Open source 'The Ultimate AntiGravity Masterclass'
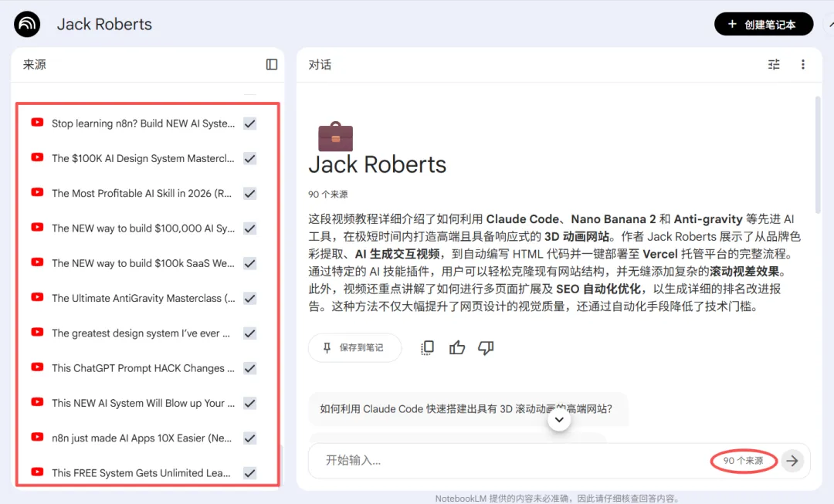 coord(143,298)
